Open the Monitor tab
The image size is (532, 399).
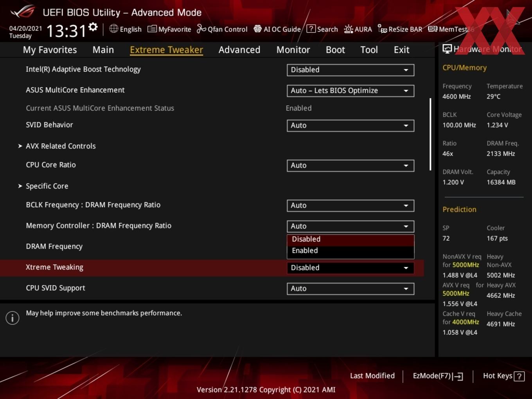[x=293, y=50]
